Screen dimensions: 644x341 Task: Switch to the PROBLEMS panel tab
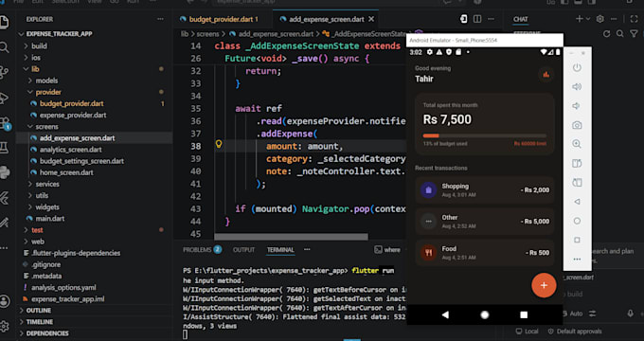(x=202, y=250)
